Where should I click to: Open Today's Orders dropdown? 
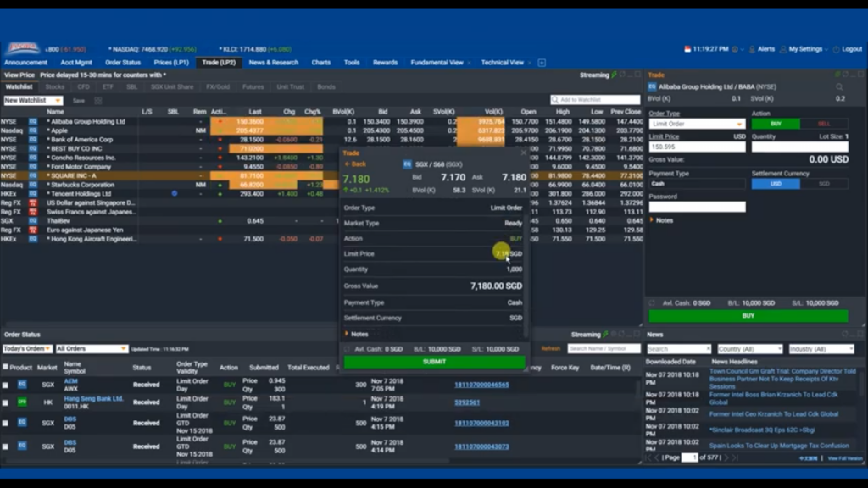click(x=27, y=348)
